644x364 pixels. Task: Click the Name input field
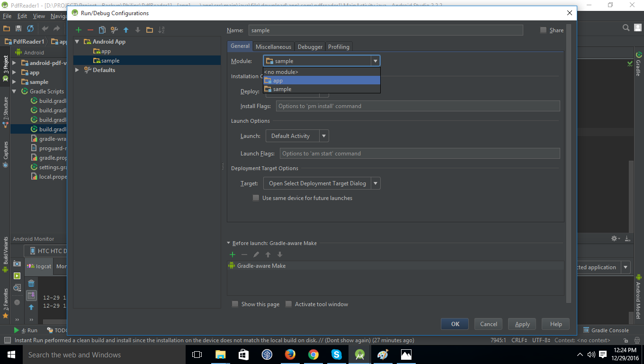(x=385, y=30)
